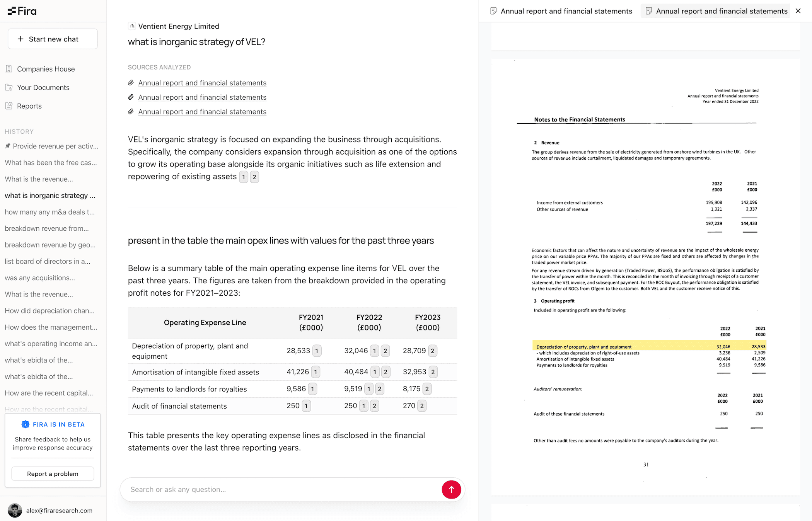
Task: Click the user avatar at bottom left
Action: [x=14, y=510]
